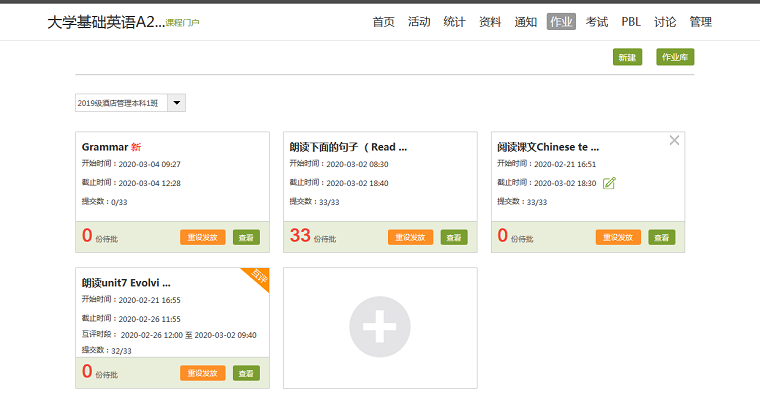Screen dimensions: 760x396
Task: Open the 朗读unit7 Evolvi ... title
Action: click(x=126, y=283)
